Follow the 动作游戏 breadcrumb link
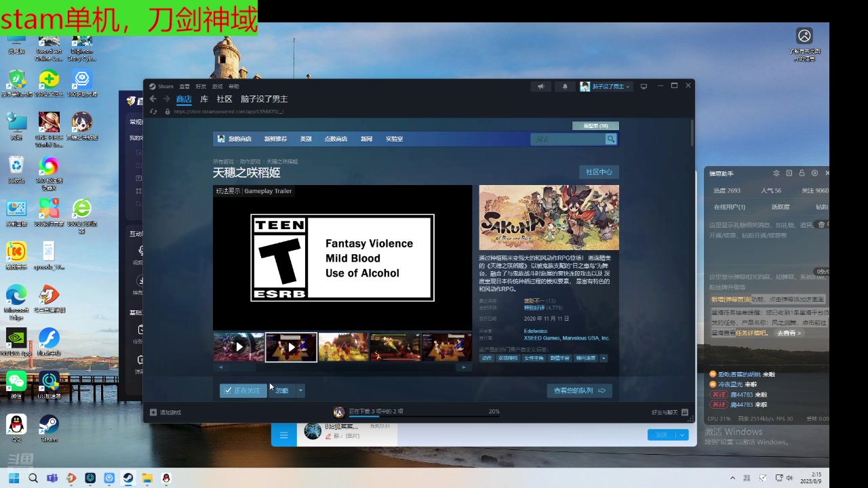Screen dimensions: 868x488 (250, 161)
